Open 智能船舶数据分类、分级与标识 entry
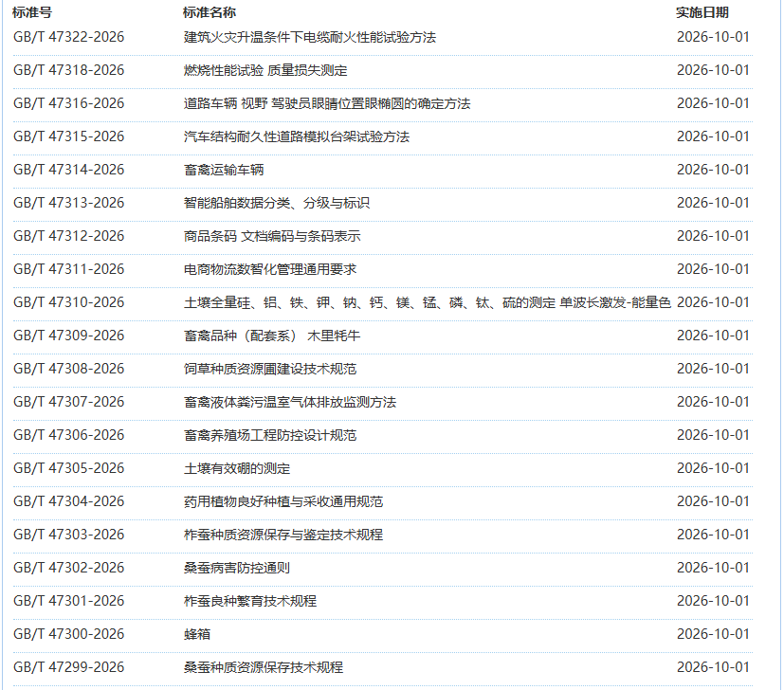784x690 pixels. click(x=277, y=203)
